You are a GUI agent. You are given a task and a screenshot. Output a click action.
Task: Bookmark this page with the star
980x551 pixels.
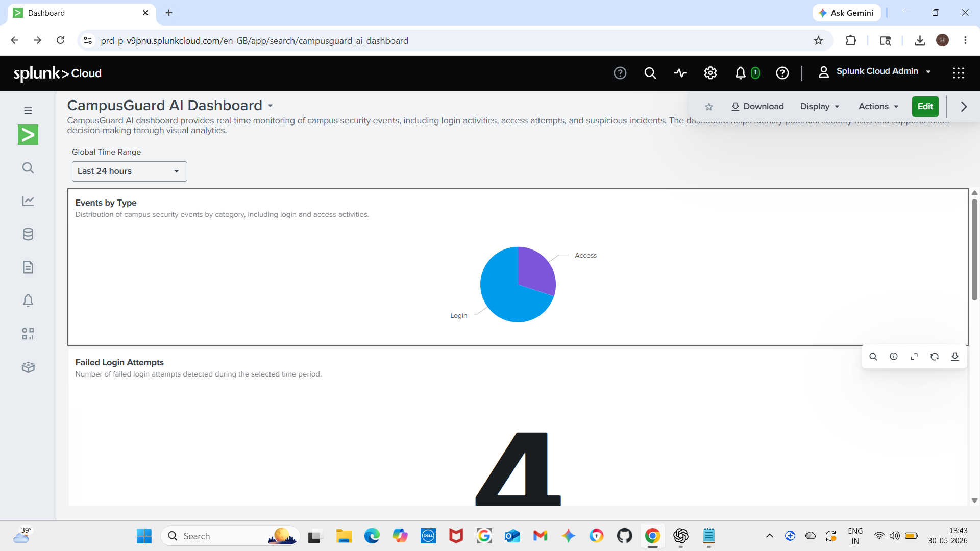819,40
